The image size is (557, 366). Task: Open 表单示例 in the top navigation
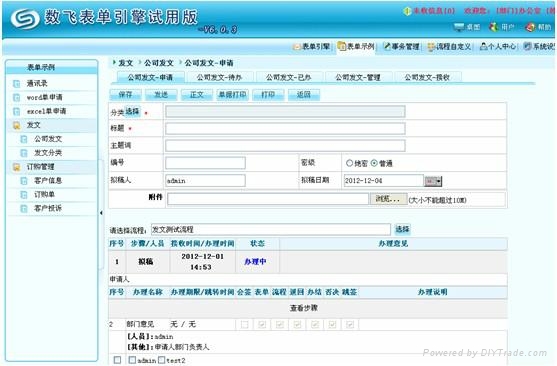356,47
